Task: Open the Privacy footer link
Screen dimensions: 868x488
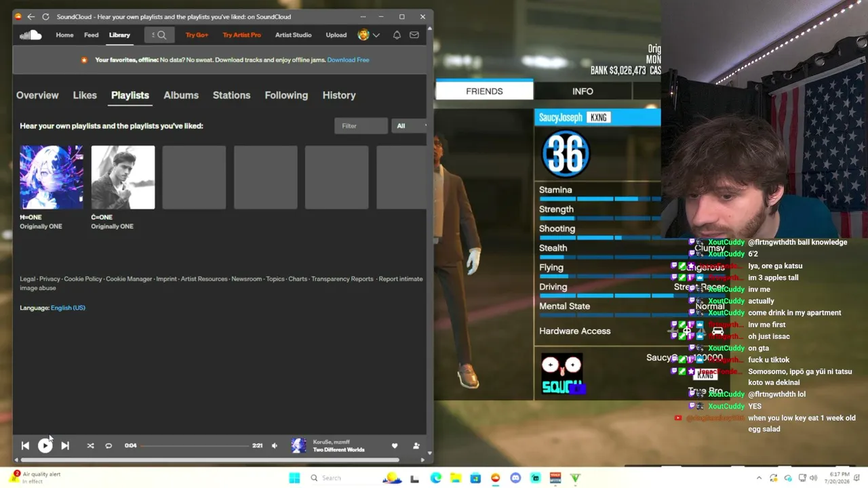Action: [x=50, y=279]
